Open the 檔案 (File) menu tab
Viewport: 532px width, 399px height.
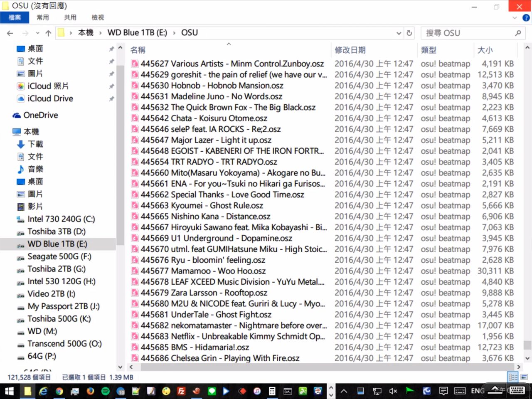(x=15, y=17)
